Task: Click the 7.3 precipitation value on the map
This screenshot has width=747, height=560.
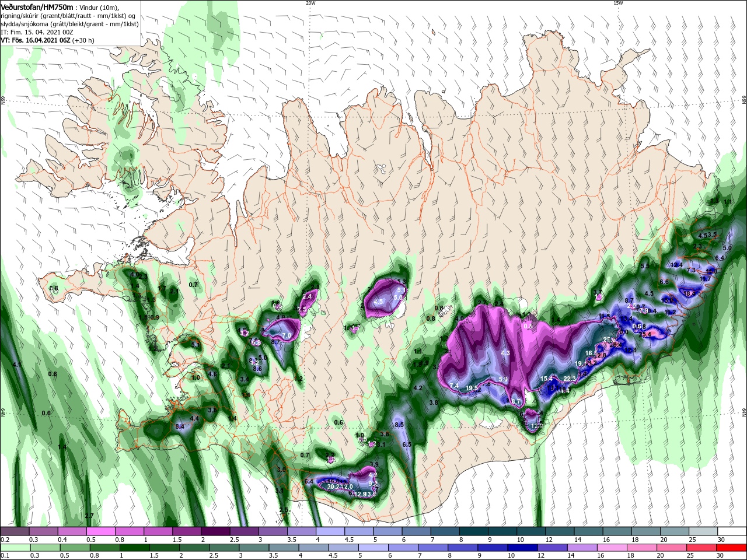Action: tap(691, 270)
